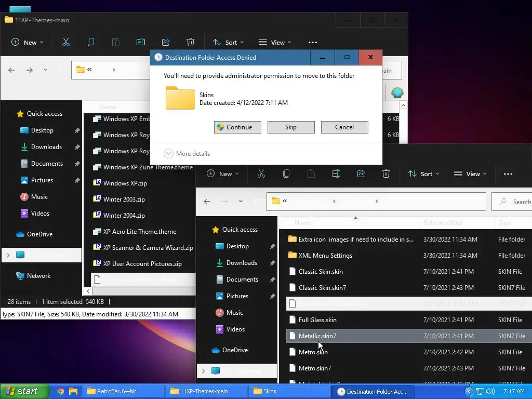The height and width of the screenshot is (399, 532).
Task: Go back in 11XP-Themes-main window
Action: (x=11, y=70)
